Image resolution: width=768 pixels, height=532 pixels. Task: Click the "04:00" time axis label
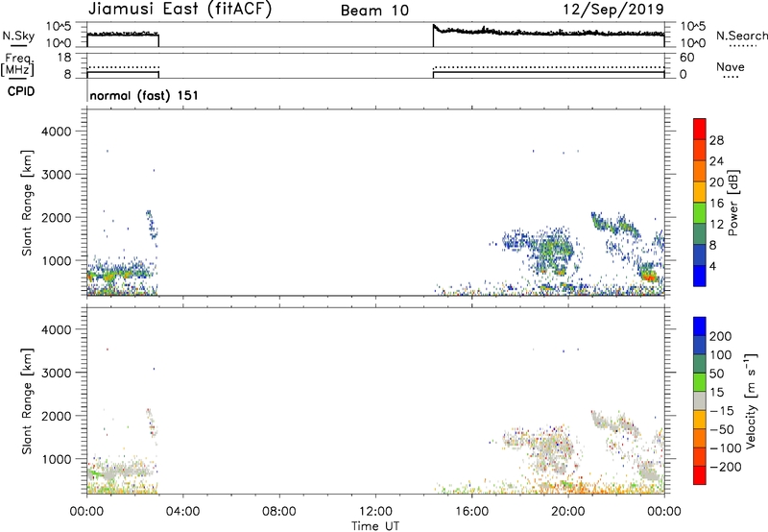coord(182,512)
